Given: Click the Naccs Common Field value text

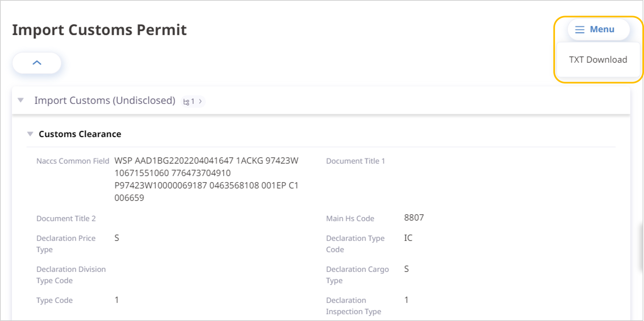Looking at the screenshot, I should pyautogui.click(x=206, y=179).
